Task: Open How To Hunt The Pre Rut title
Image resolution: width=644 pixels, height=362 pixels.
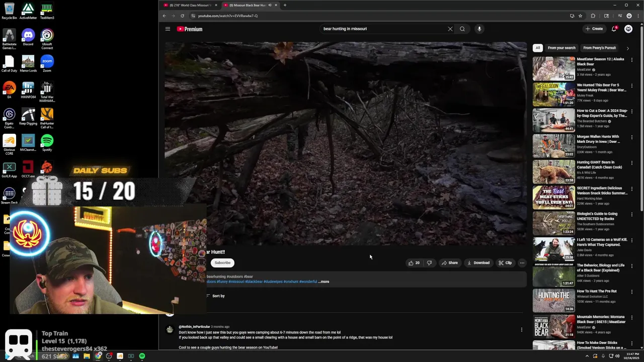Action: [597, 291]
